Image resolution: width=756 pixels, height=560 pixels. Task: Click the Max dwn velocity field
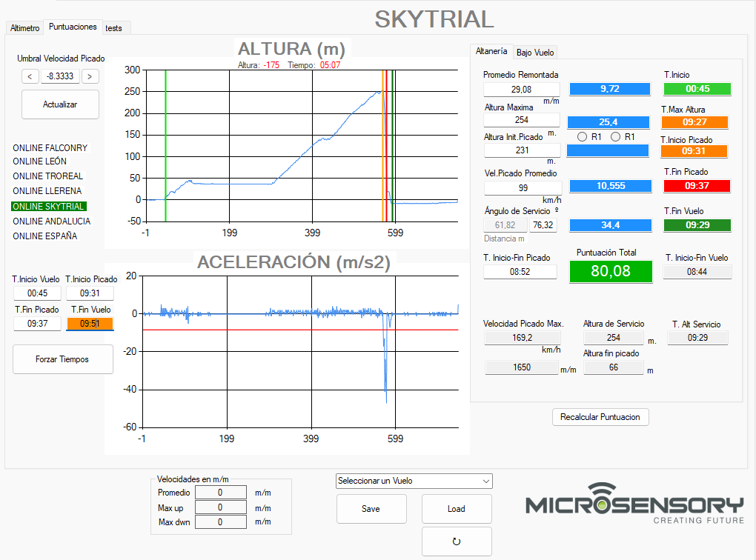click(221, 522)
